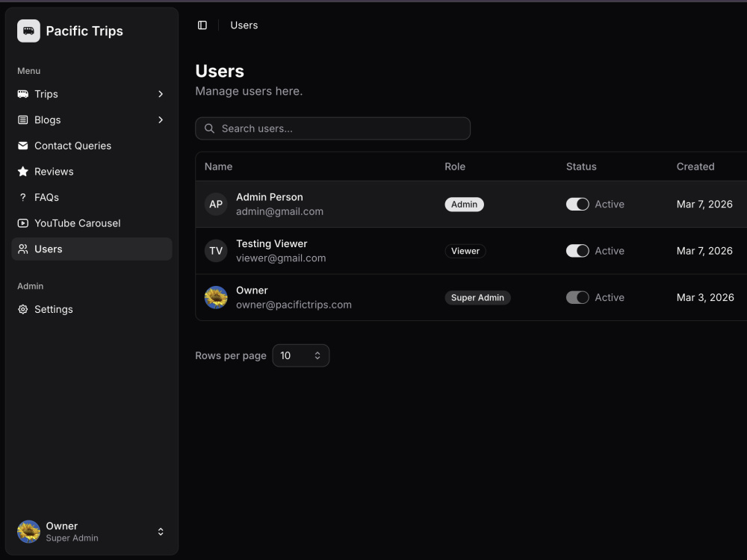Click the Blogs newspaper icon
This screenshot has width=747, height=560.
point(23,120)
